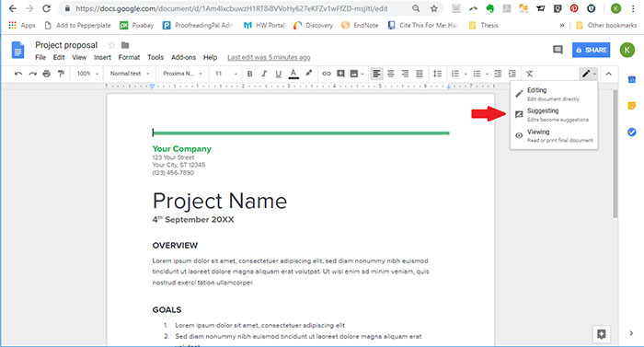This screenshot has width=644, height=347.
Task: Set left text alignment
Action: pyautogui.click(x=376, y=74)
